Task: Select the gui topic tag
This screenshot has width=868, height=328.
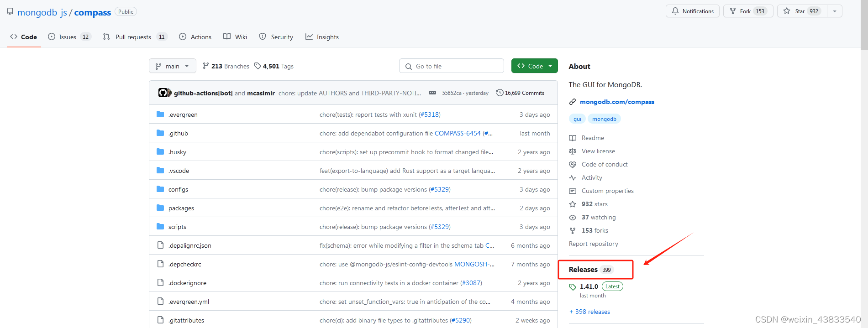Action: point(577,119)
